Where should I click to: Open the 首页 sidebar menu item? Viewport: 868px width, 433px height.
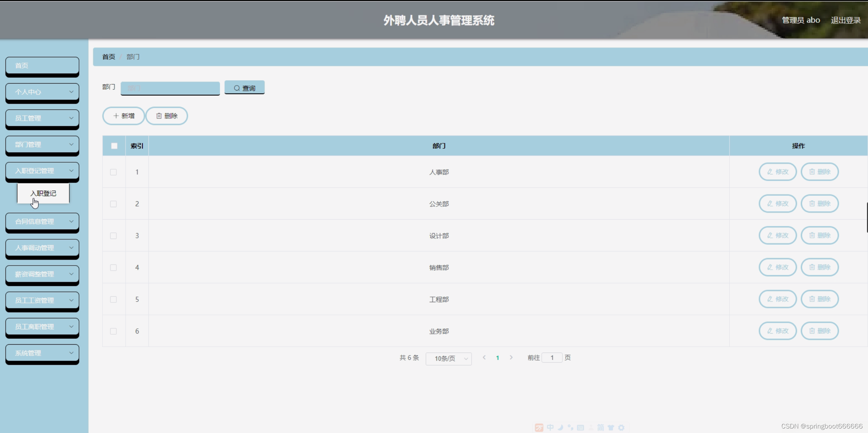click(x=42, y=66)
